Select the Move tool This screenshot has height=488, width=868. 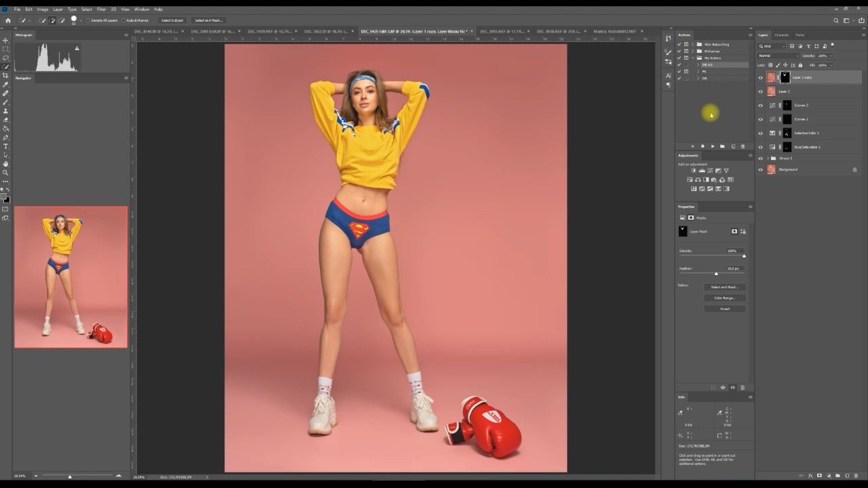5,40
